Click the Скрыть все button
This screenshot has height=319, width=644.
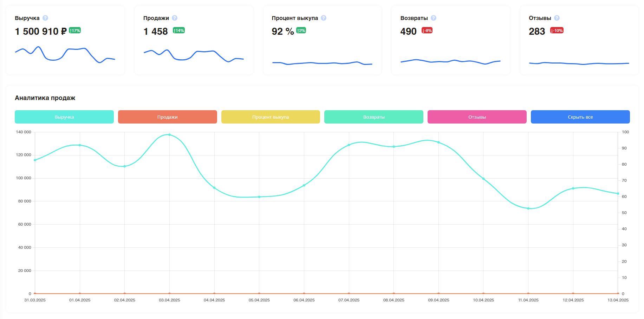pos(580,117)
